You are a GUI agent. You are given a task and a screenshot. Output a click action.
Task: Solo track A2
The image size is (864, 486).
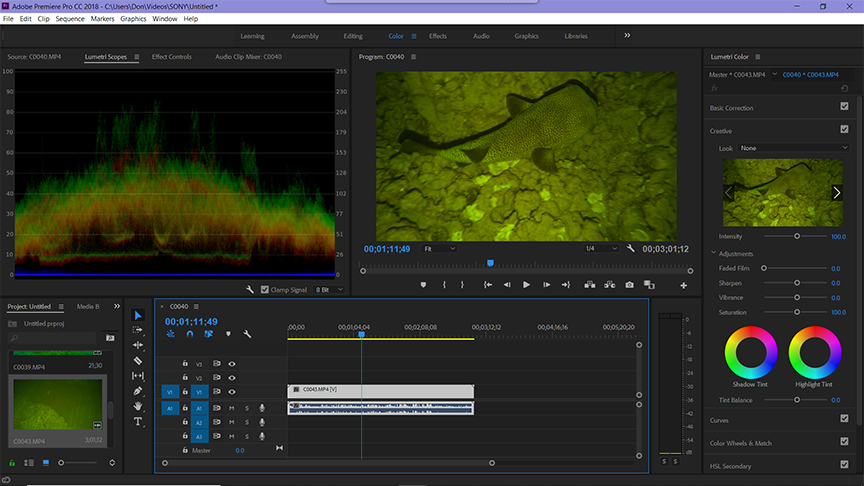[x=247, y=423]
